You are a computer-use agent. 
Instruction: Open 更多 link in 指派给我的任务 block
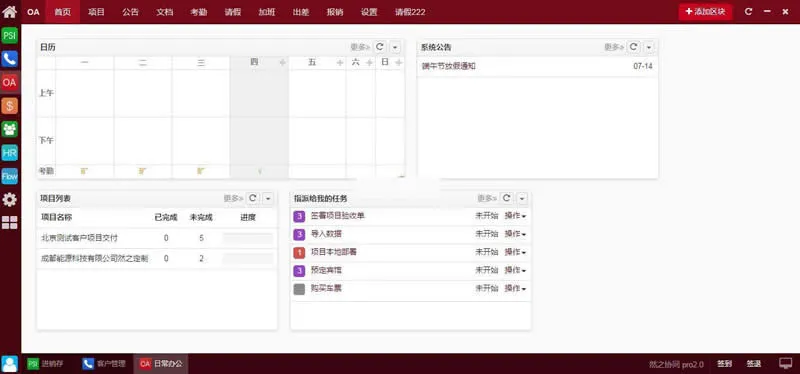pyautogui.click(x=487, y=198)
